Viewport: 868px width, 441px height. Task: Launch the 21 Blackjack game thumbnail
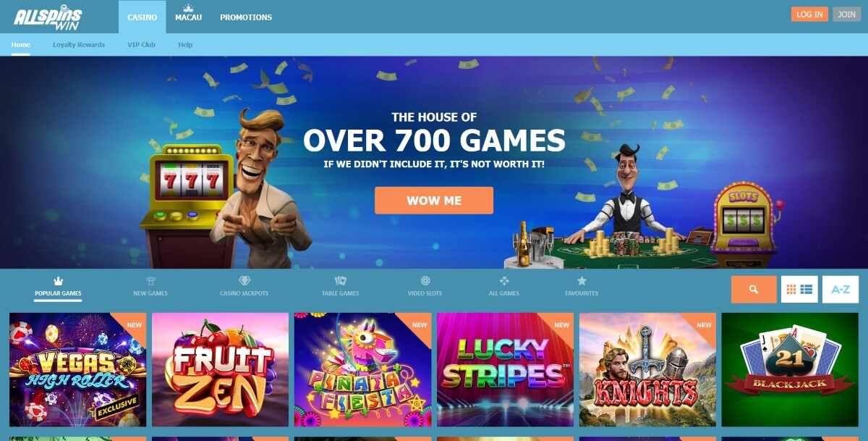tap(791, 369)
